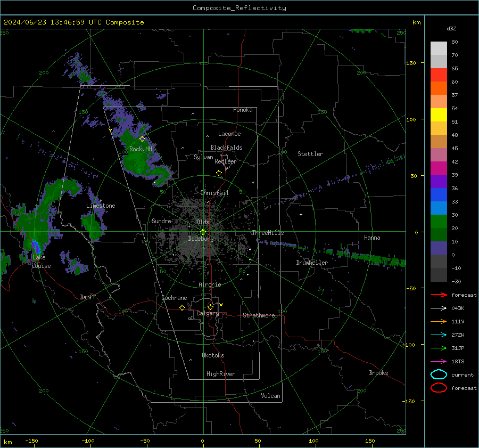Viewport: 479px width, 448px height.
Task: Click the Calgary city label
Action: point(208,313)
